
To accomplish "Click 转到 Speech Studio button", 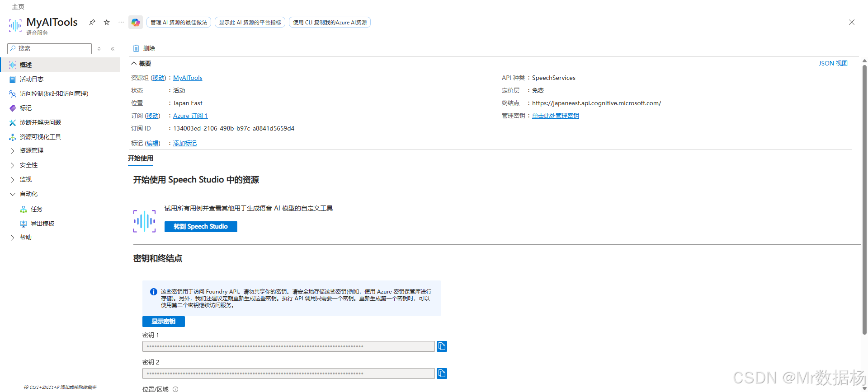I will click(x=201, y=226).
